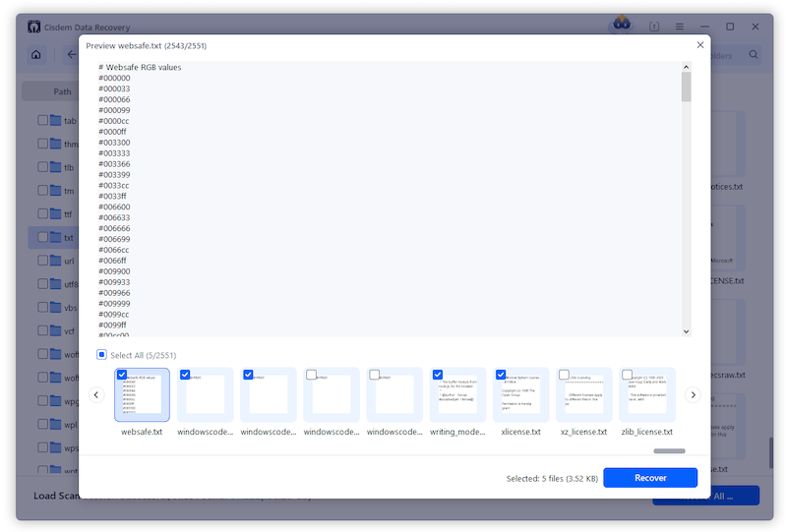
Task: Click the horizontal scrollbar thumb below the thumbnails
Action: coord(670,450)
